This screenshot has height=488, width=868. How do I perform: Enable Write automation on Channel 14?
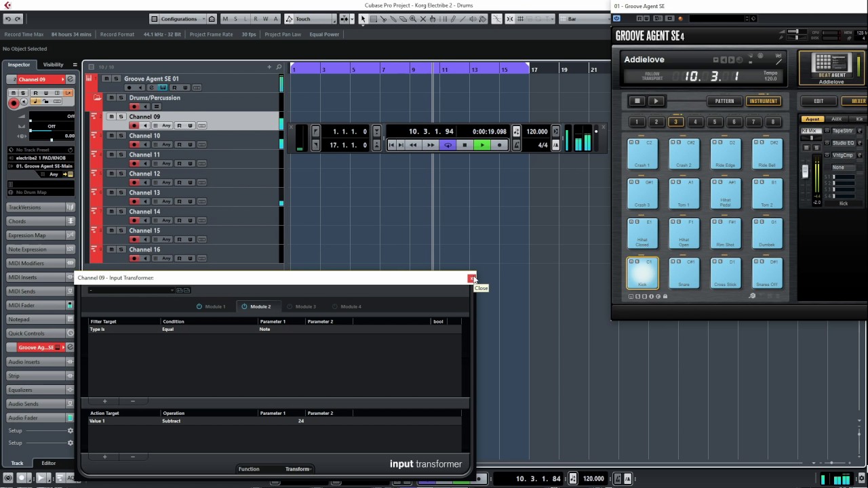tap(191, 220)
